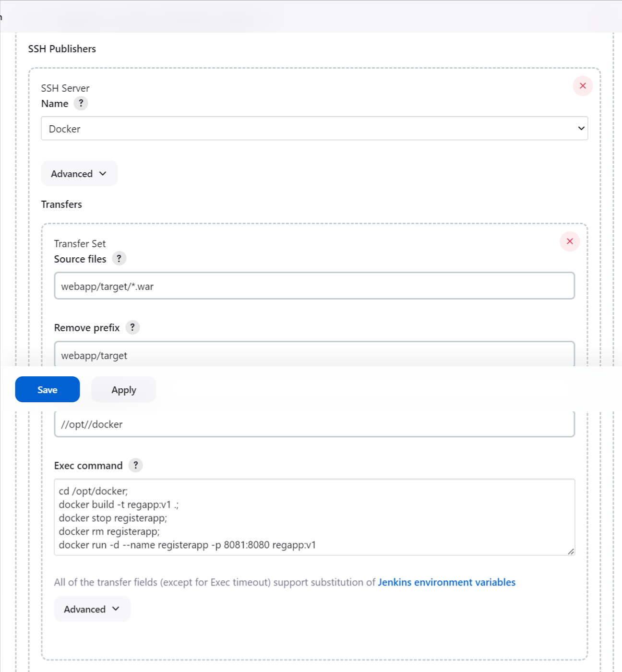Open the SSH Server Name dropdown

pos(314,128)
